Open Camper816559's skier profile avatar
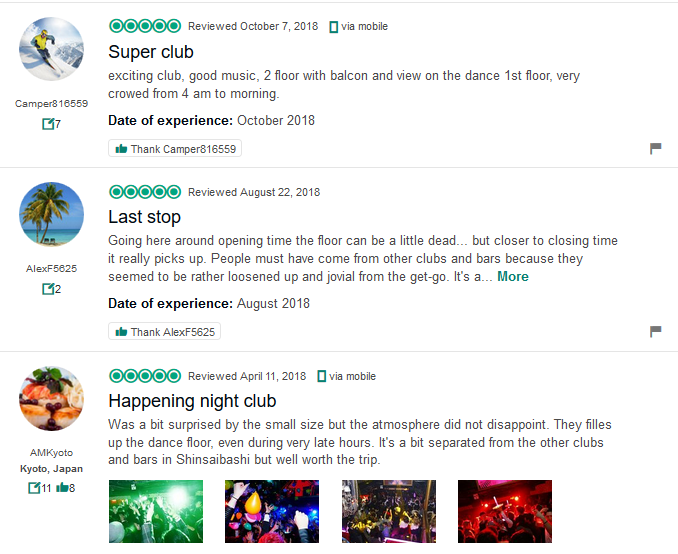Image resolution: width=678 pixels, height=554 pixels. point(51,49)
